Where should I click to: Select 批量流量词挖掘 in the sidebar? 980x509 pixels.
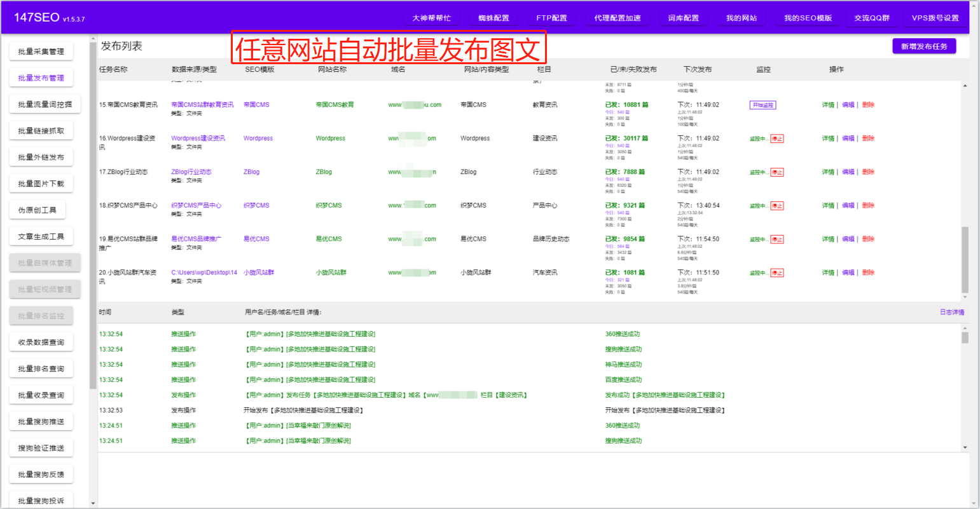pyautogui.click(x=45, y=104)
